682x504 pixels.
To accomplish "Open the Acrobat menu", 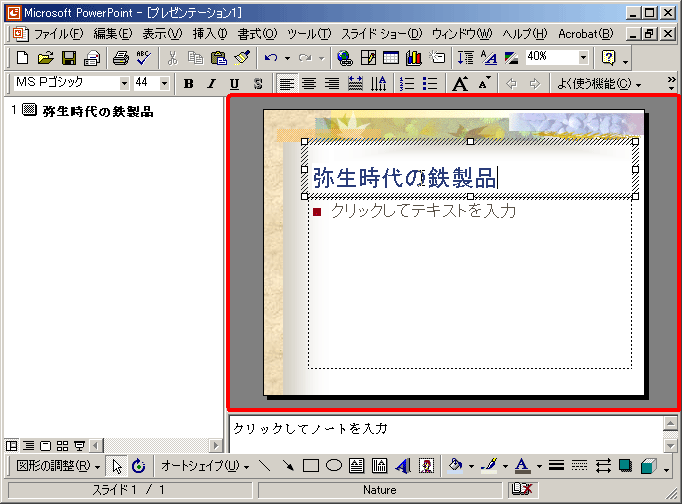I will coord(585,34).
